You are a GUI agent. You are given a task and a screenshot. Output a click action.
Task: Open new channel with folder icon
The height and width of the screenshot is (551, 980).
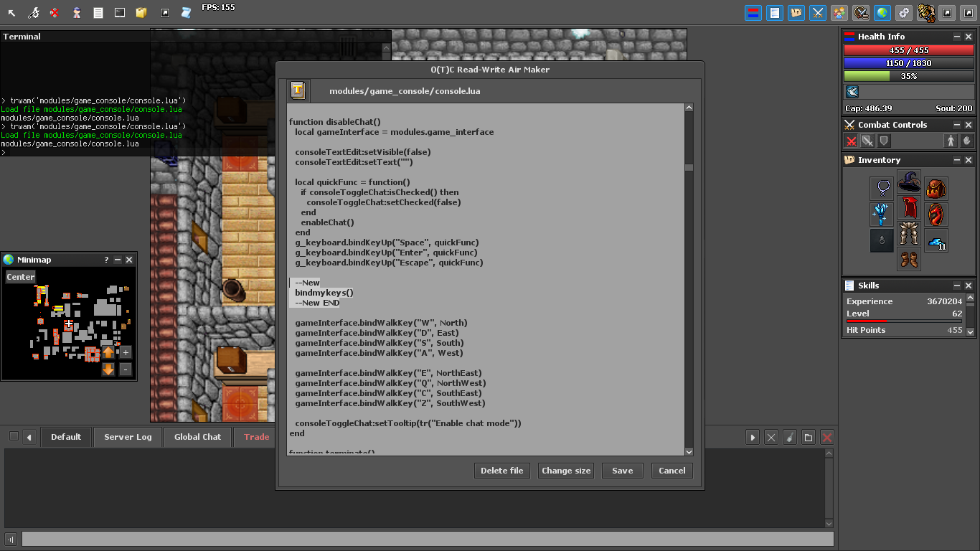(809, 437)
